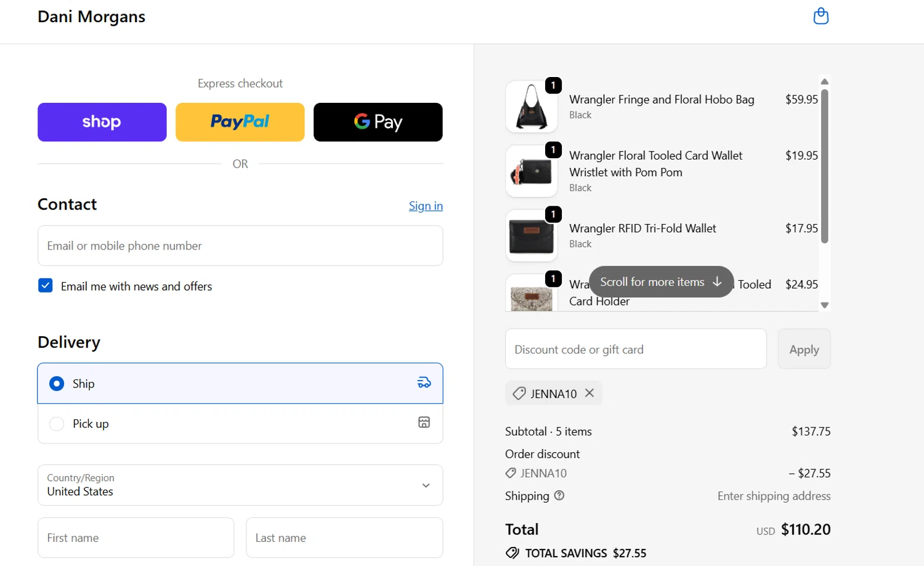Click the Sign in link
The height and width of the screenshot is (566, 924).
[426, 206]
